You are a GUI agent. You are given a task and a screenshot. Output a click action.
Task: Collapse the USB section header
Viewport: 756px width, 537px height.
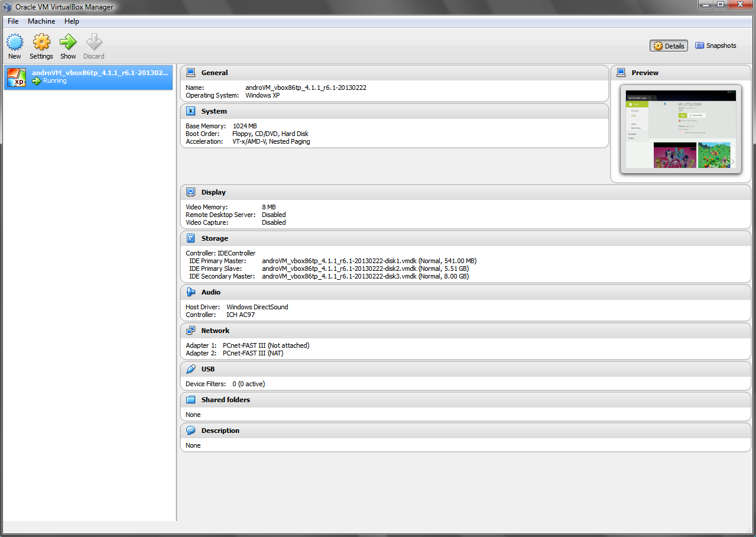pyautogui.click(x=466, y=369)
